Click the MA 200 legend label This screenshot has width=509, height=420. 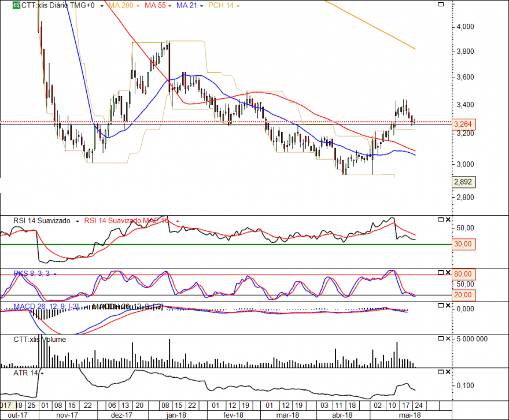[x=120, y=6]
